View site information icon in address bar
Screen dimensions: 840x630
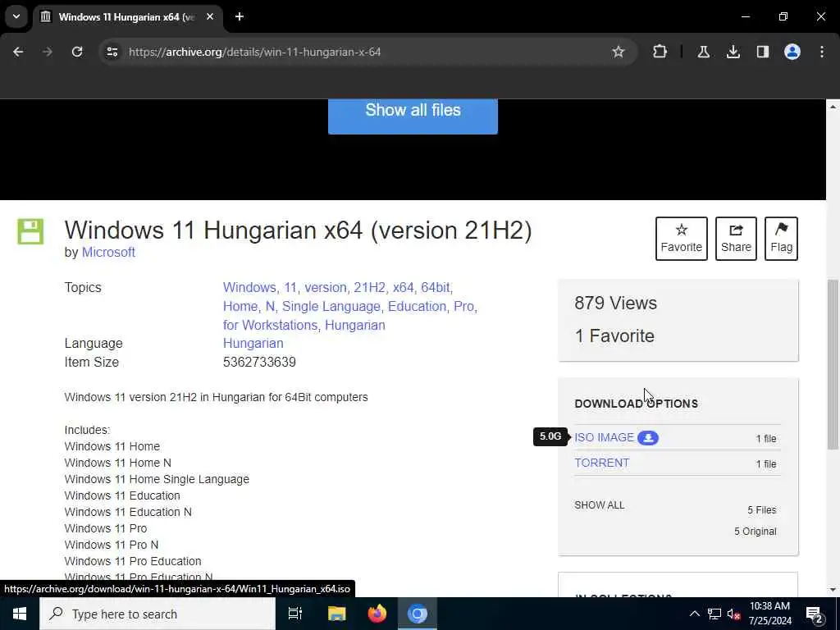(x=112, y=52)
